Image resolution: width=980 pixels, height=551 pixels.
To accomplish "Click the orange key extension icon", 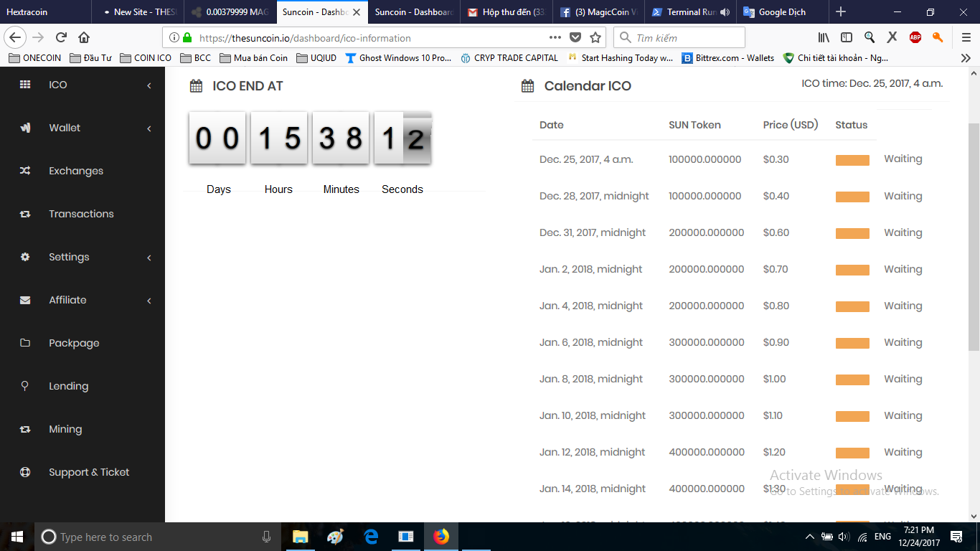I will (x=938, y=37).
